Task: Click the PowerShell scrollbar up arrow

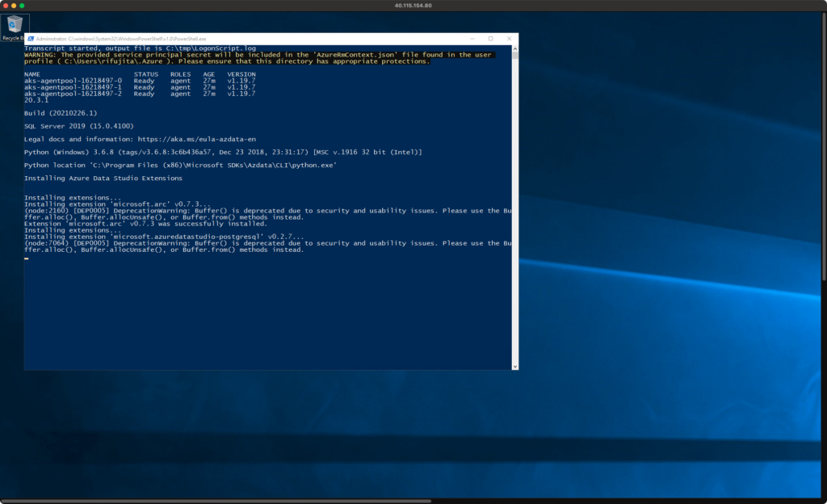Action: [514, 48]
